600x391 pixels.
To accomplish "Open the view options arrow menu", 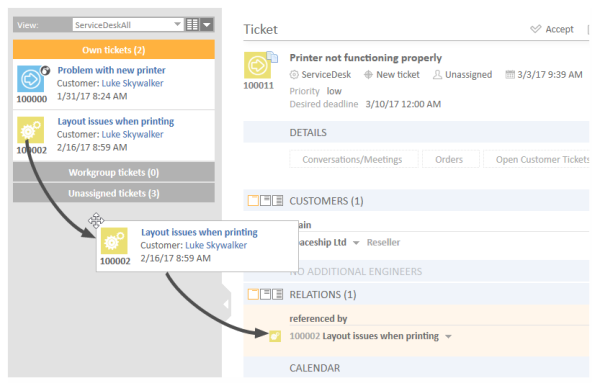I will (207, 25).
